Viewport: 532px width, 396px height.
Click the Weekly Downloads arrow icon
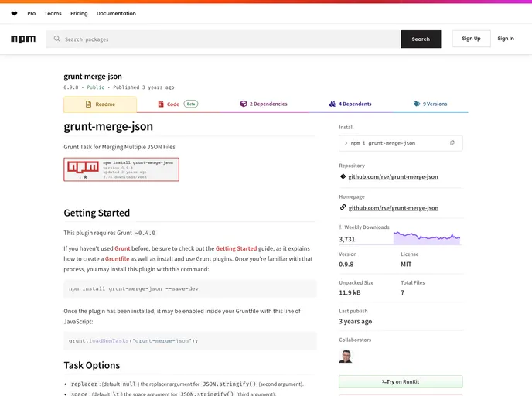[340, 227]
